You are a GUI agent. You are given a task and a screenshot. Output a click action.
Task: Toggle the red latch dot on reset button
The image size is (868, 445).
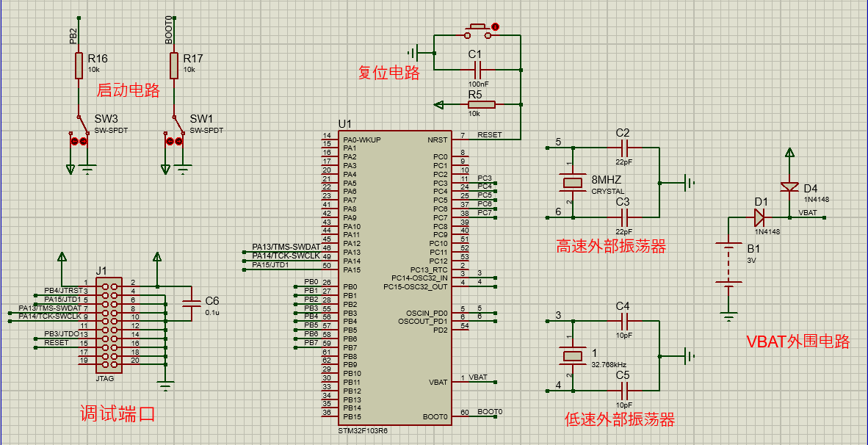495,26
